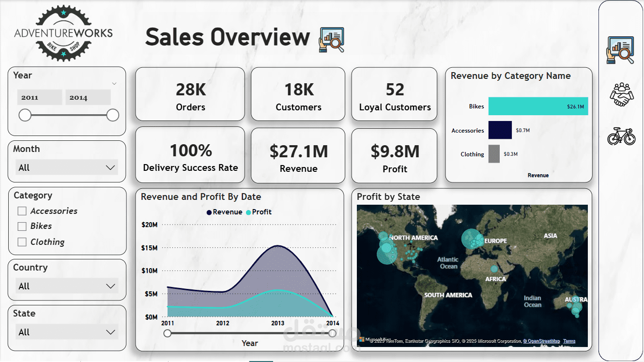This screenshot has height=362, width=644.
Task: Click the Revenue by Category Name title
Action: pyautogui.click(x=510, y=76)
